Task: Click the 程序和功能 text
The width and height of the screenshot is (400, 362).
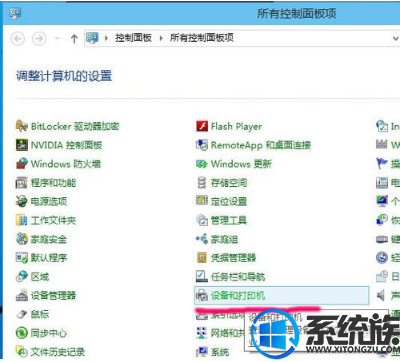Action: (x=53, y=183)
